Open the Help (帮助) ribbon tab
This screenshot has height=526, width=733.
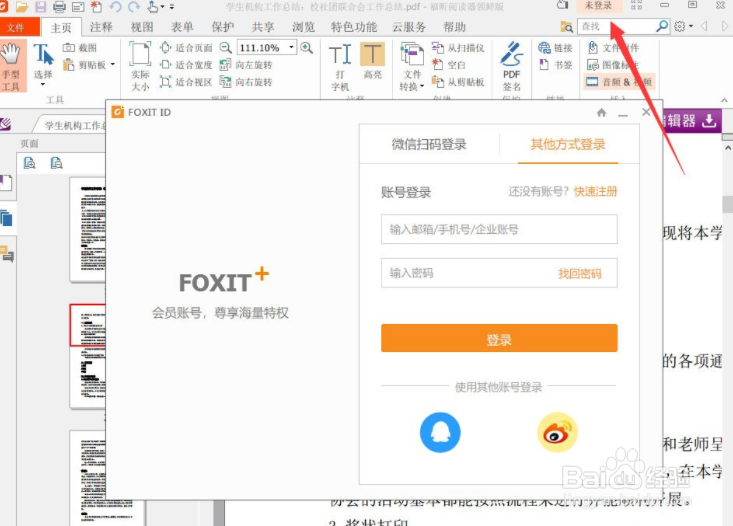coord(454,27)
